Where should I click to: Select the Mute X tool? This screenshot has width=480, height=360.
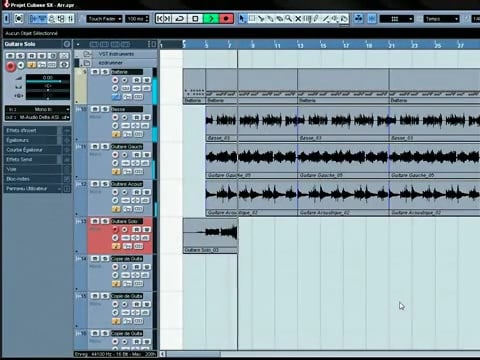tap(298, 19)
